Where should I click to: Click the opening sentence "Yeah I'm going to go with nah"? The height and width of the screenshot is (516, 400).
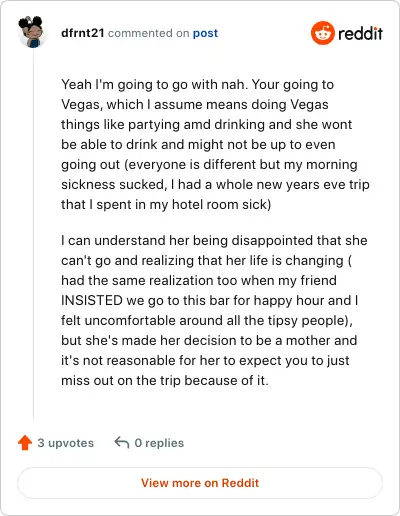point(154,85)
